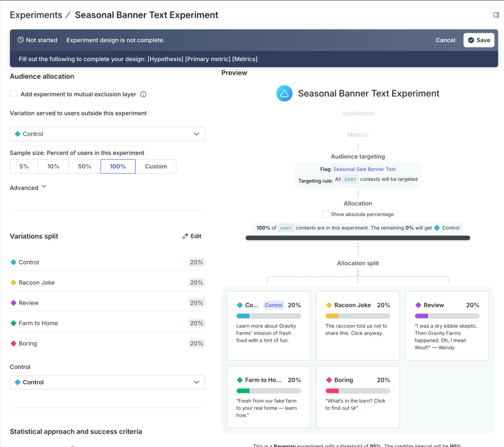Click the Save button
Viewport: 504px width, 447px height.
(x=479, y=40)
